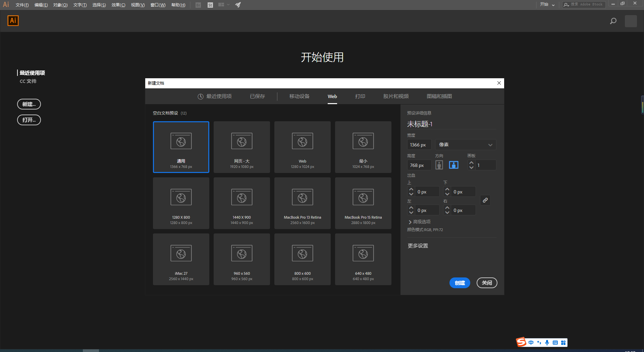Click the microphone icon on input toolbar
Viewport: 644px width, 352px height.
click(x=547, y=342)
